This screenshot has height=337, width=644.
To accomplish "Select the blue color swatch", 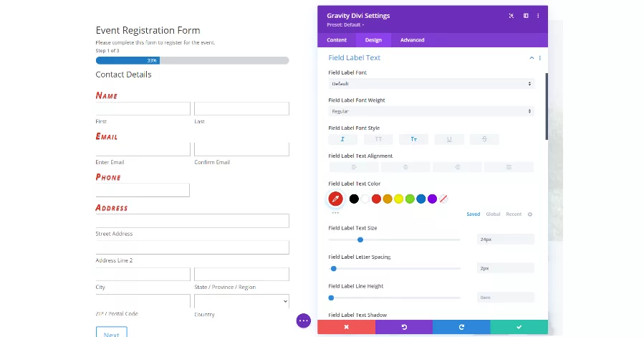I will click(x=421, y=199).
